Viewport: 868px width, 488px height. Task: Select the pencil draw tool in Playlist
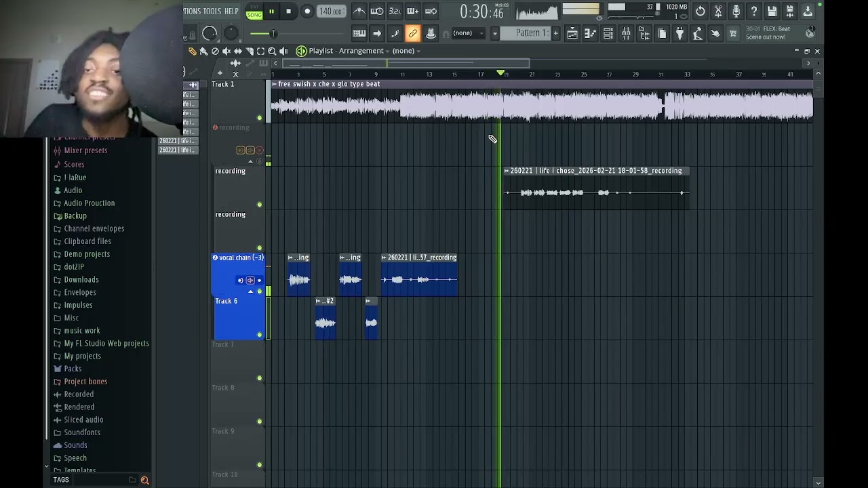pyautogui.click(x=193, y=52)
